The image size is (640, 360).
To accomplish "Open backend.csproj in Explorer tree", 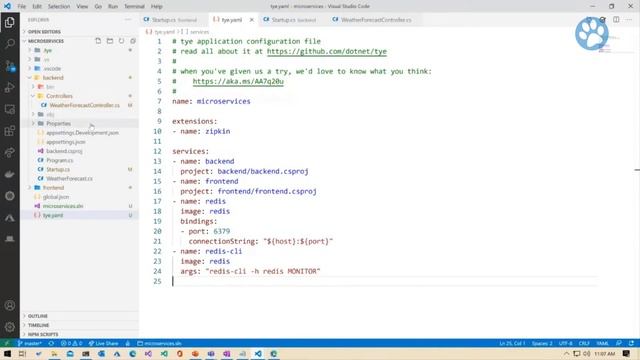I will [64, 151].
